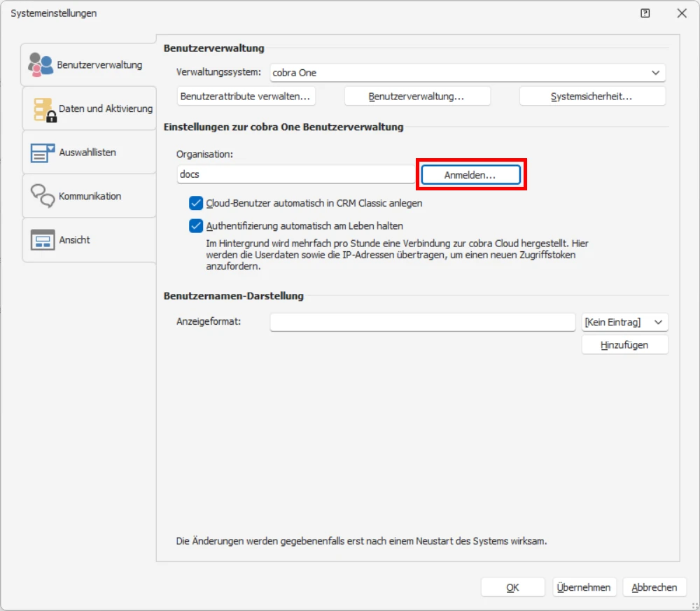Open the Verwaltungssystem dropdown
Viewport: 700px width, 611px height.
[x=657, y=72]
